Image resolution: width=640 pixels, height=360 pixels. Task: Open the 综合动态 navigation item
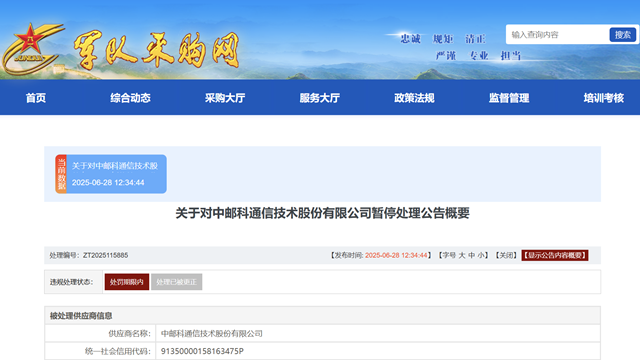tap(130, 98)
